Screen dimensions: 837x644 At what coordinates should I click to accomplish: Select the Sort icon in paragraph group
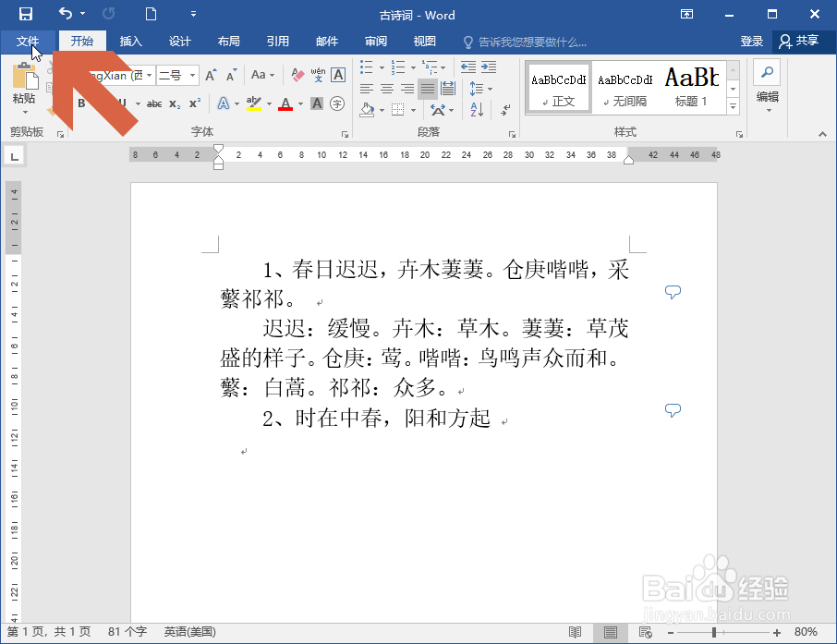[x=476, y=110]
